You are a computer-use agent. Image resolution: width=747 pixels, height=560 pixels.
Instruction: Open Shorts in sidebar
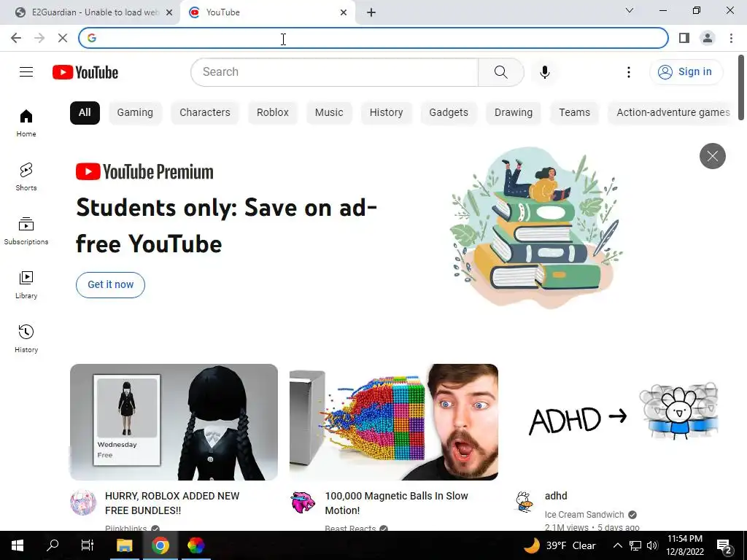point(26,177)
